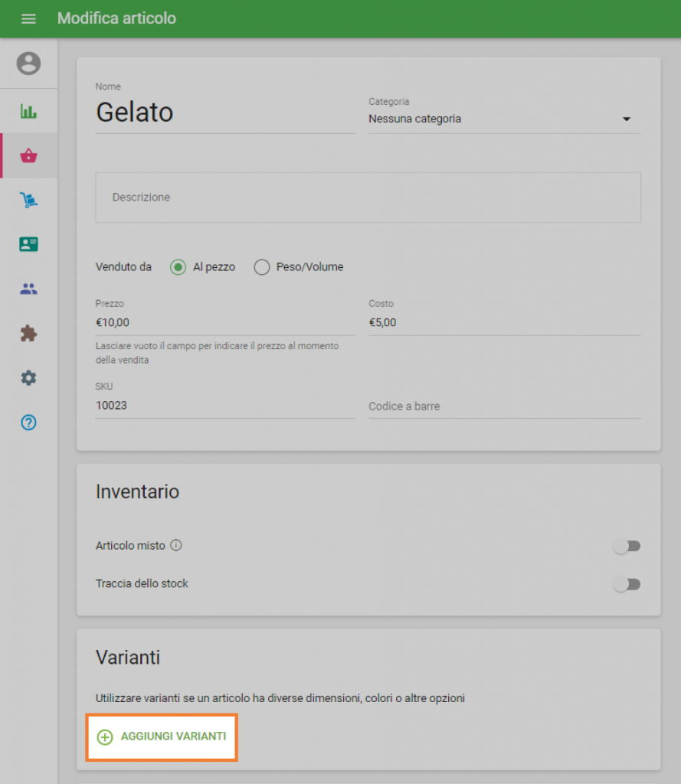Enable the Articolo misto toggle
The image size is (681, 784).
[x=627, y=546]
